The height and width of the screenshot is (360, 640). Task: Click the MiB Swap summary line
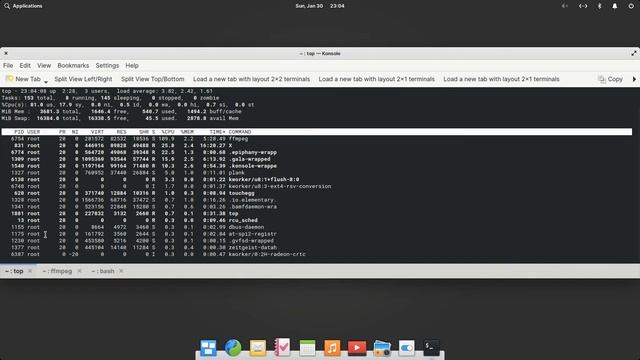[120, 118]
